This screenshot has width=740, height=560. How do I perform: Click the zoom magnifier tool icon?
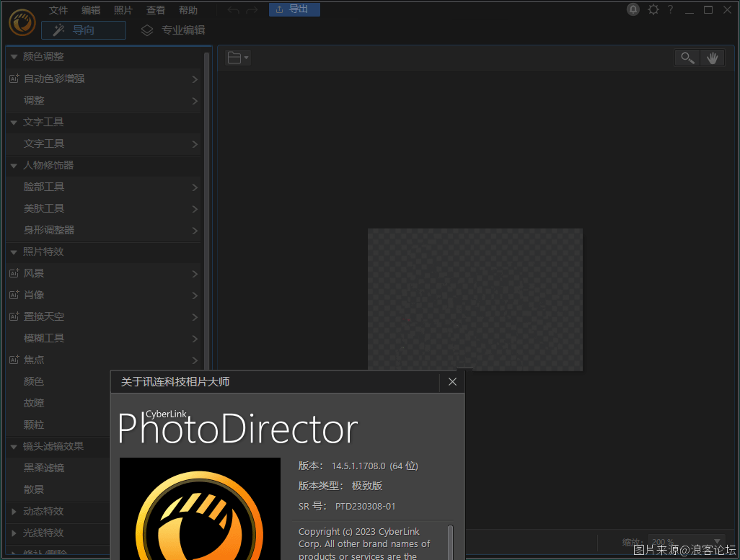687,58
